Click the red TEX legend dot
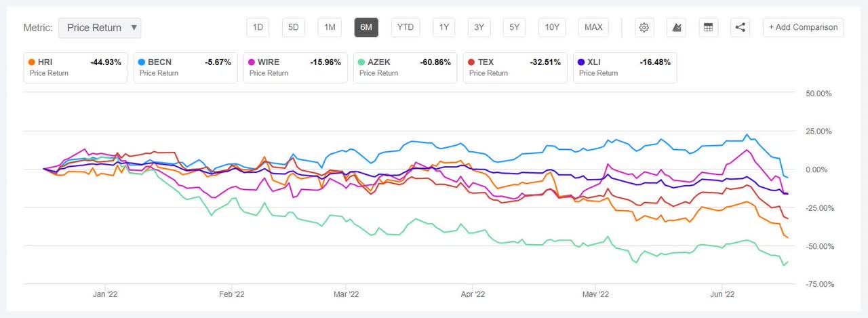 click(472, 62)
